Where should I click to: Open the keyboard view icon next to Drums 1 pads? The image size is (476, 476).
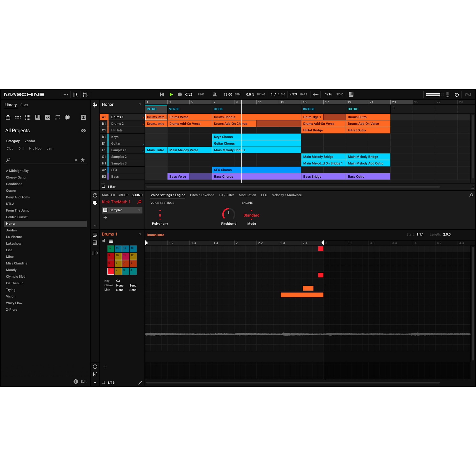pyautogui.click(x=111, y=241)
